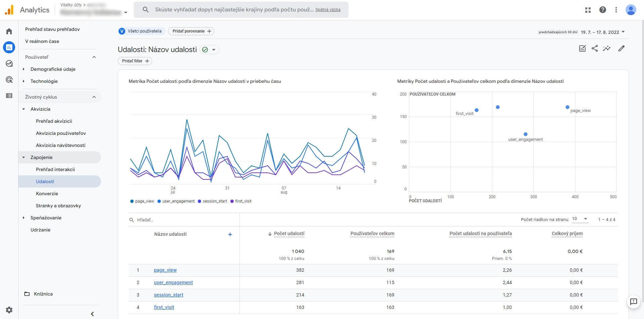This screenshot has width=644, height=319.
Task: Open the Insights sparkline icon
Action: [x=606, y=48]
